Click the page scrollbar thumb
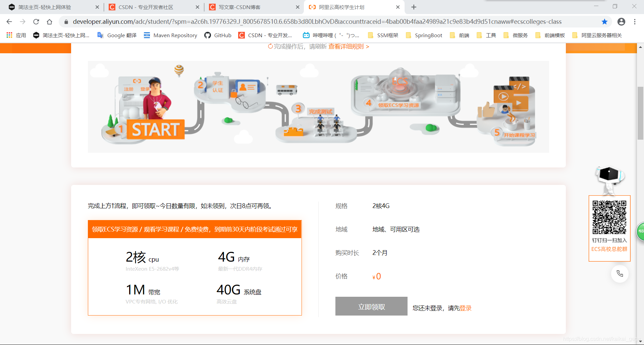Image resolution: width=644 pixels, height=345 pixels. [x=640, y=113]
